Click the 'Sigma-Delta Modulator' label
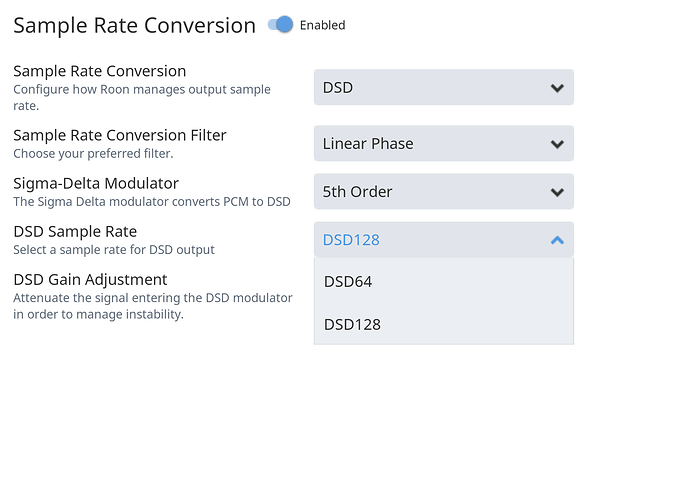The height and width of the screenshot is (489, 690). click(96, 183)
